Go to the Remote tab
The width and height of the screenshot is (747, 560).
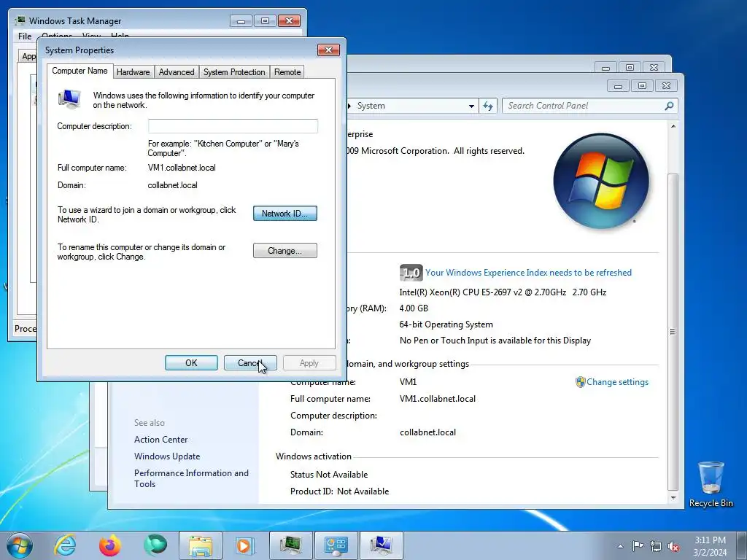(x=287, y=72)
